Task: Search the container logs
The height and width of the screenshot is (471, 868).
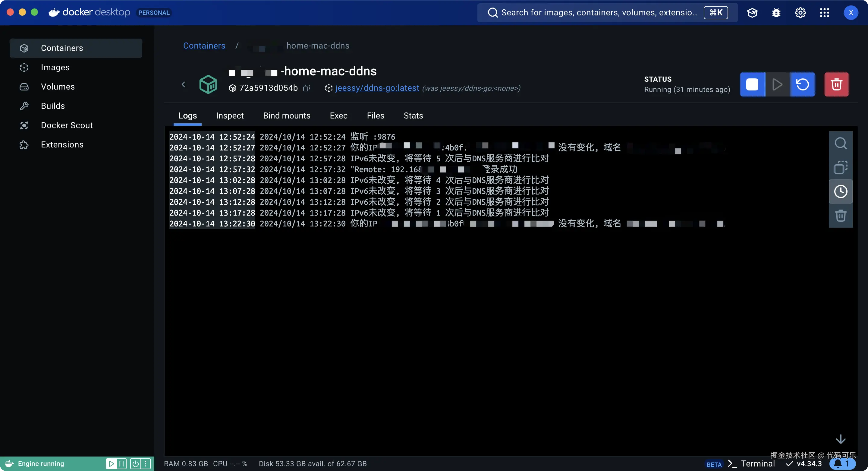Action: pos(840,143)
